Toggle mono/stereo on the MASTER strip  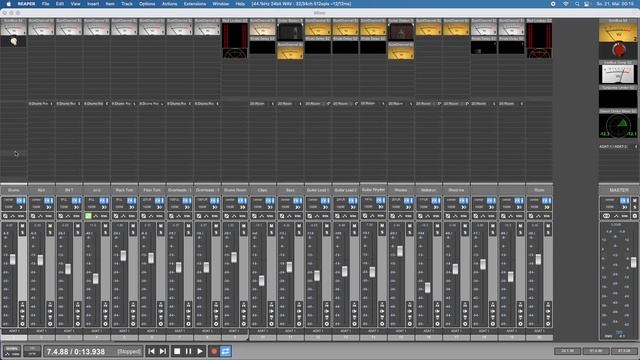click(x=607, y=216)
